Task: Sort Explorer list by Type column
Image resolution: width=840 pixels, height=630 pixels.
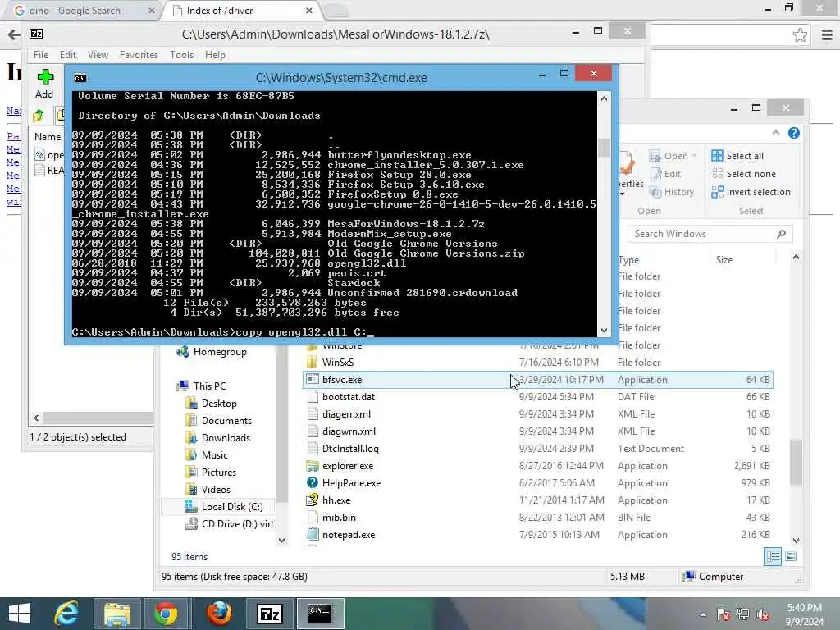Action: click(628, 260)
